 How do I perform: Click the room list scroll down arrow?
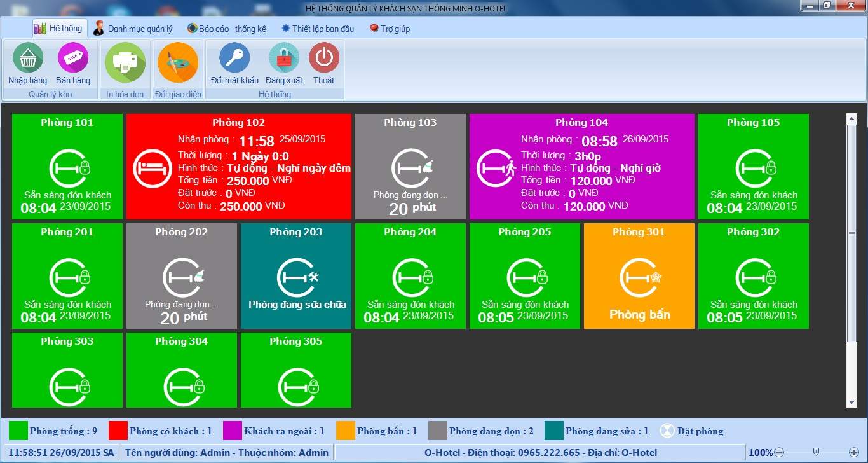pyautogui.click(x=851, y=403)
